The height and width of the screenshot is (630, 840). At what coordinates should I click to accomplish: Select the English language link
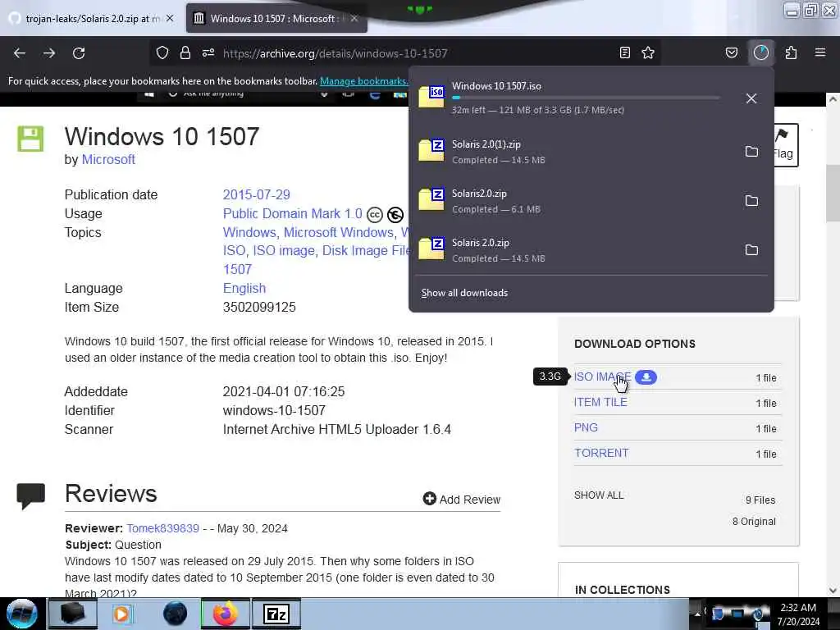[244, 288]
